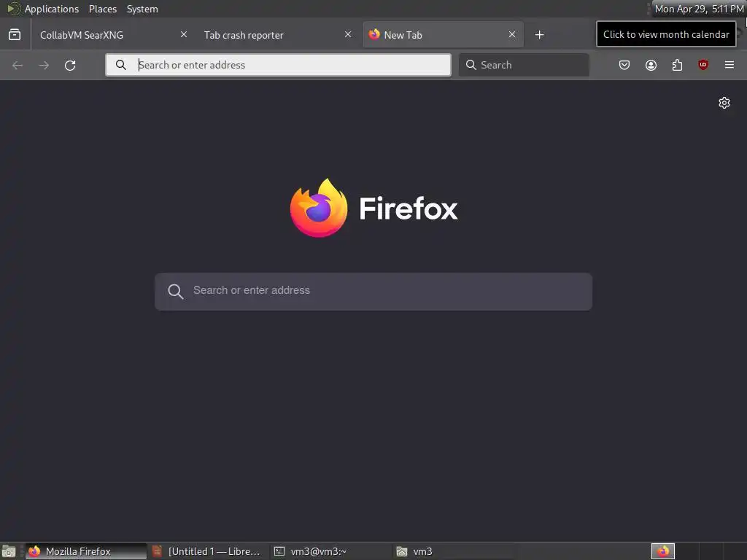Viewport: 747px width, 560px height.
Task: Focus the toolbar Search box
Action: [x=524, y=65]
